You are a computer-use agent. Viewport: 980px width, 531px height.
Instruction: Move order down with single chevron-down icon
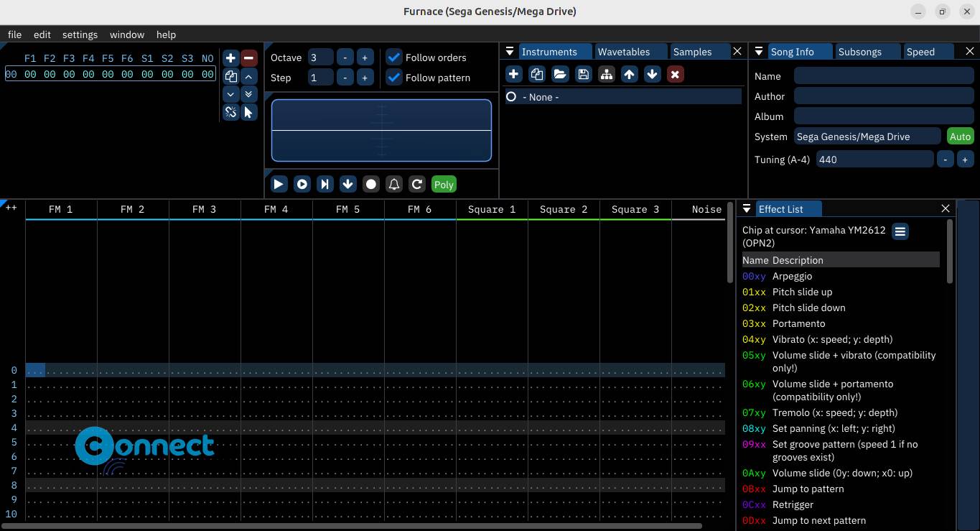point(230,94)
